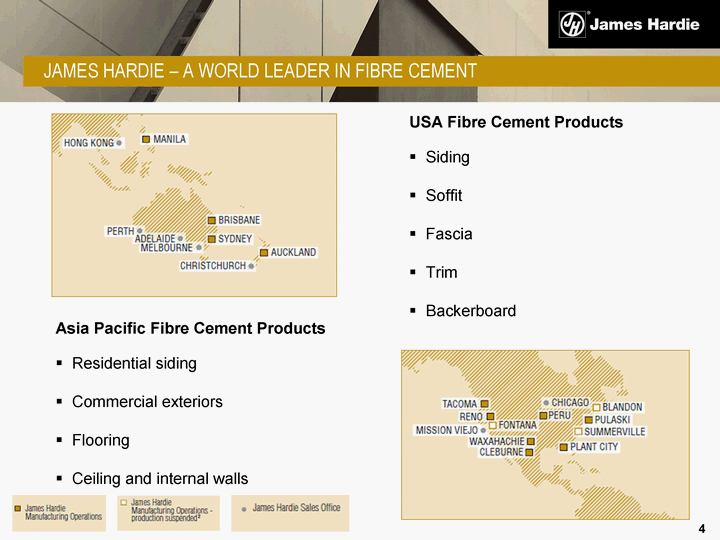Select the Brisbane manufacturing square marker
Image resolution: width=720 pixels, height=540 pixels.
click(x=211, y=220)
